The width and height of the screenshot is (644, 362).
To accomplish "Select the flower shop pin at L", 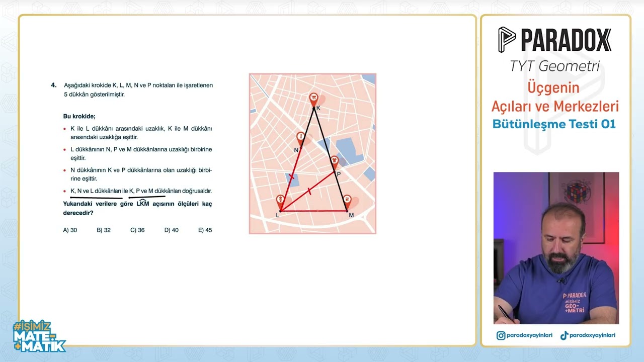I will tap(280, 203).
